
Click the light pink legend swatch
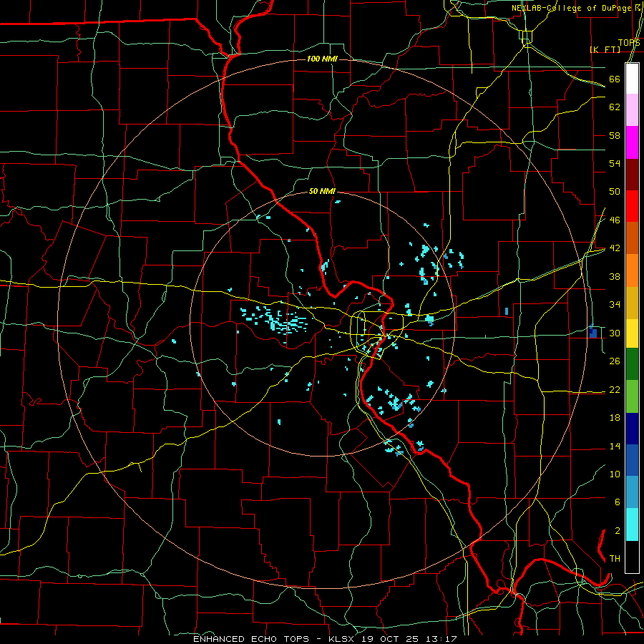click(x=632, y=110)
